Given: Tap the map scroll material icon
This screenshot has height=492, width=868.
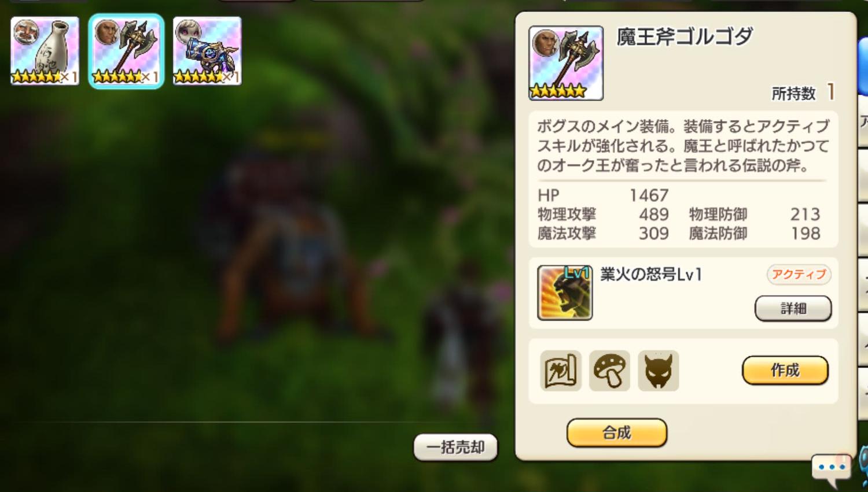Looking at the screenshot, I should pyautogui.click(x=561, y=371).
